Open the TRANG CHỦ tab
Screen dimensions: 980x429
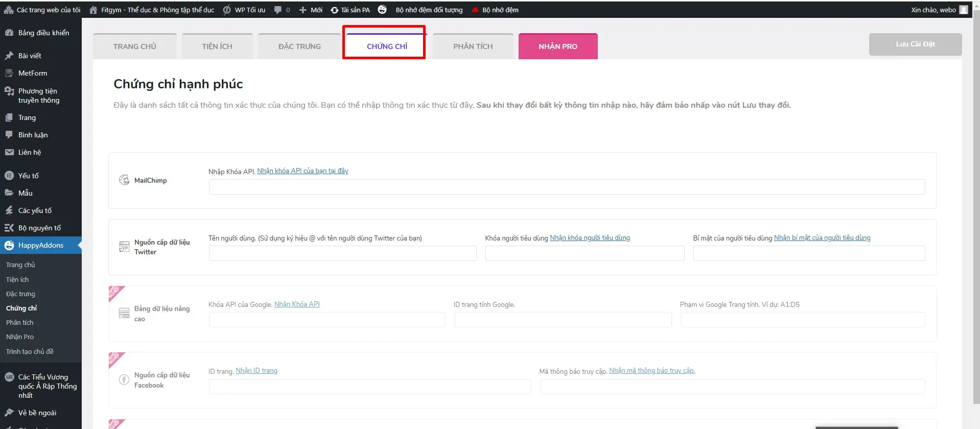pos(135,46)
